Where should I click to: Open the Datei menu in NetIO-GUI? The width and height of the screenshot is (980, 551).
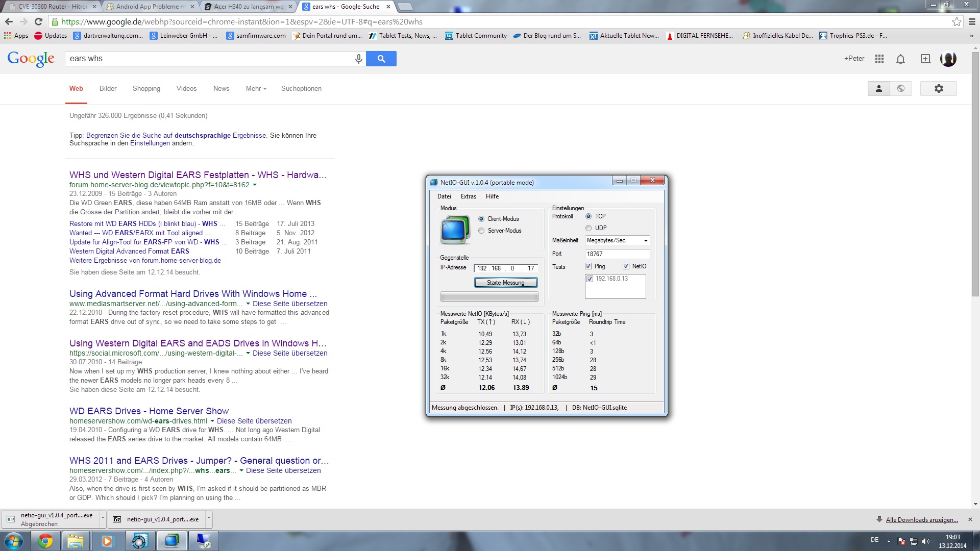[x=444, y=196]
